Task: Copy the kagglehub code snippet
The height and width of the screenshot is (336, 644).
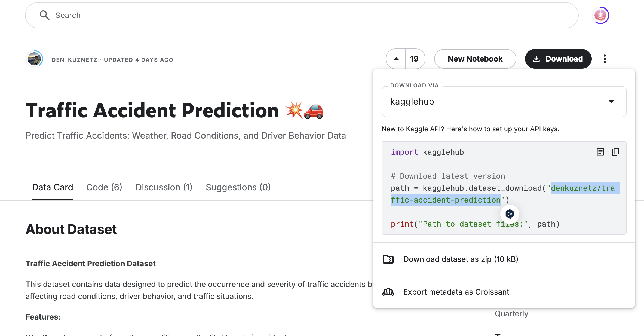Action: (x=615, y=152)
